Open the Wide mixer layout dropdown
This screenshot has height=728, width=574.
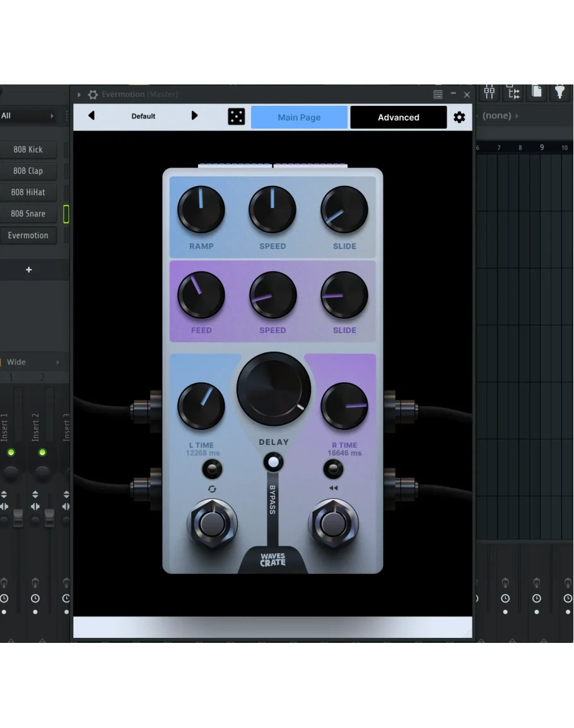(33, 362)
